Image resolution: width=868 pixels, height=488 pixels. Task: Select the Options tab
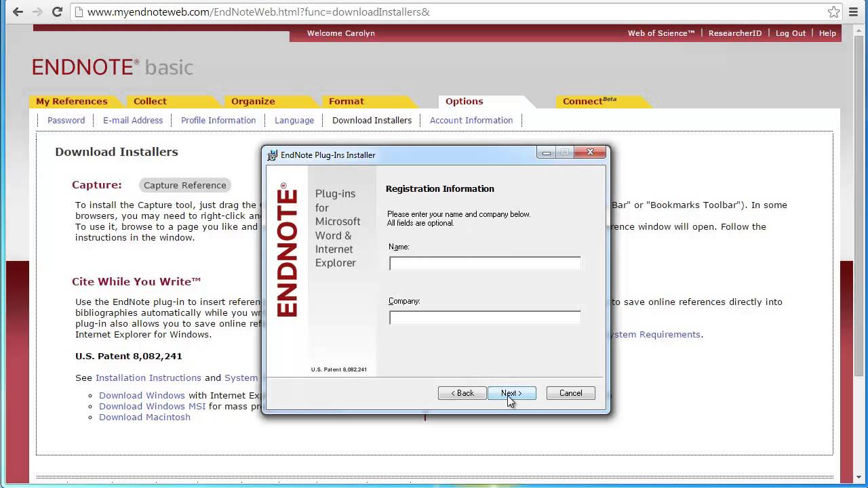pyautogui.click(x=465, y=101)
